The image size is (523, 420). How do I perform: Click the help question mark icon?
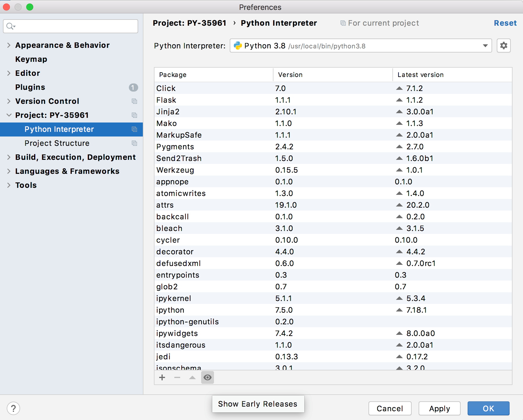point(13,408)
